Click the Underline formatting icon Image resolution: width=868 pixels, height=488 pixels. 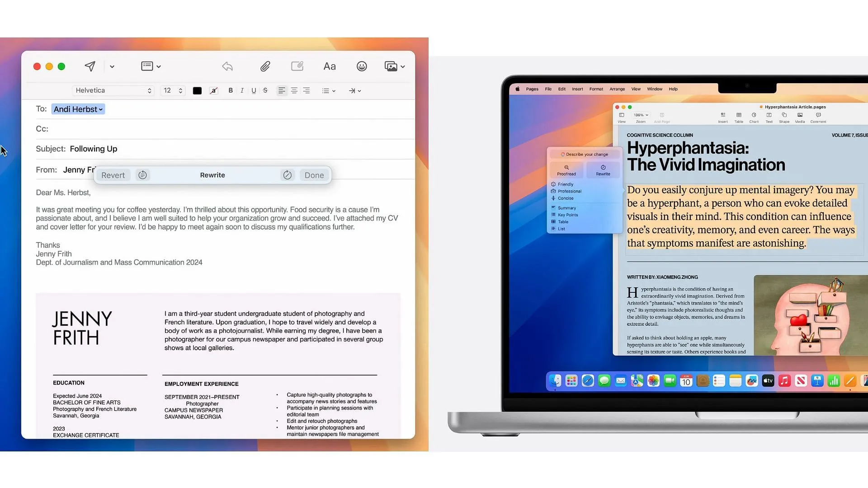click(x=253, y=90)
